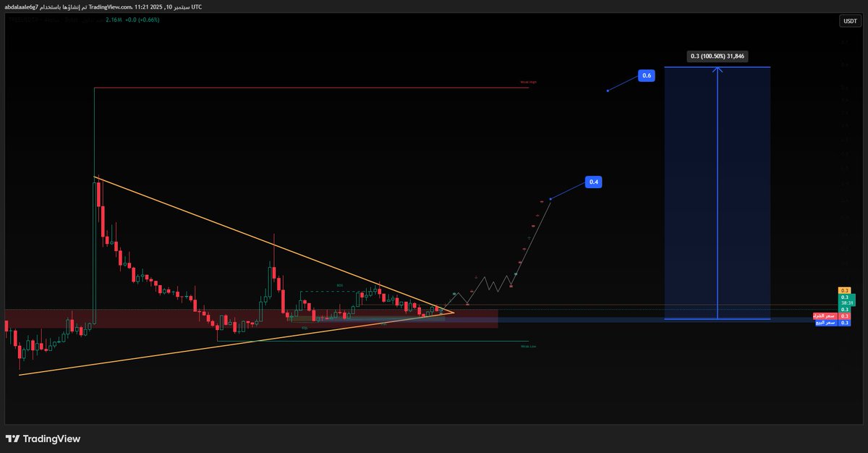Image resolution: width=868 pixels, height=453 pixels.
Task: Click the blue سعر البيع price label
Action: [825, 322]
